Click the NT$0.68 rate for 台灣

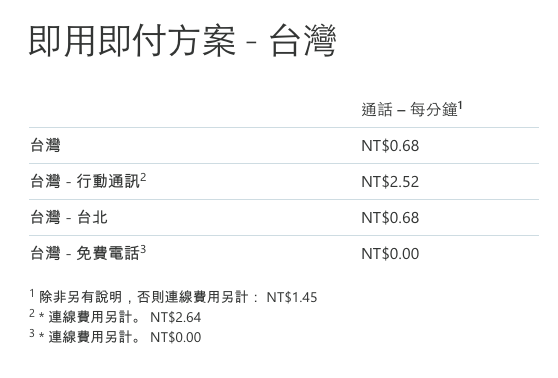pos(390,146)
